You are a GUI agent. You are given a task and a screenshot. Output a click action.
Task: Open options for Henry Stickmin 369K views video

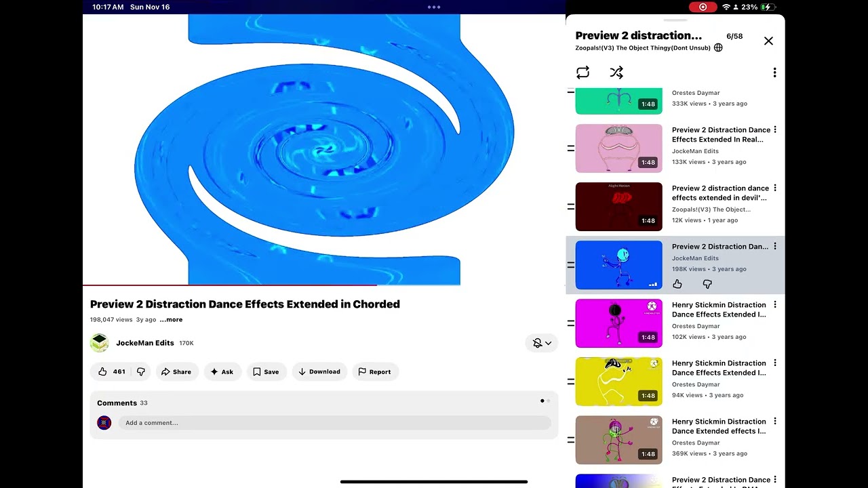coord(775,422)
